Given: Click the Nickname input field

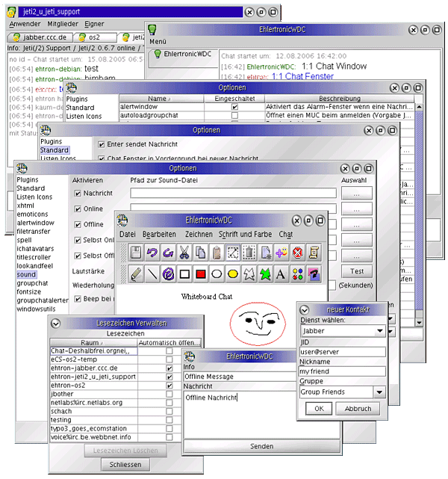Looking at the screenshot, I should click(x=342, y=371).
